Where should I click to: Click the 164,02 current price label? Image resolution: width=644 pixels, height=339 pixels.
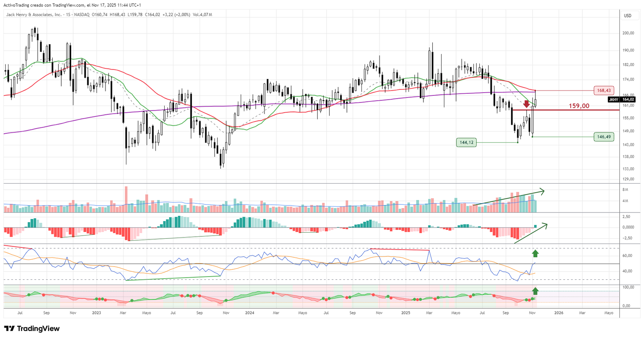tap(628, 99)
